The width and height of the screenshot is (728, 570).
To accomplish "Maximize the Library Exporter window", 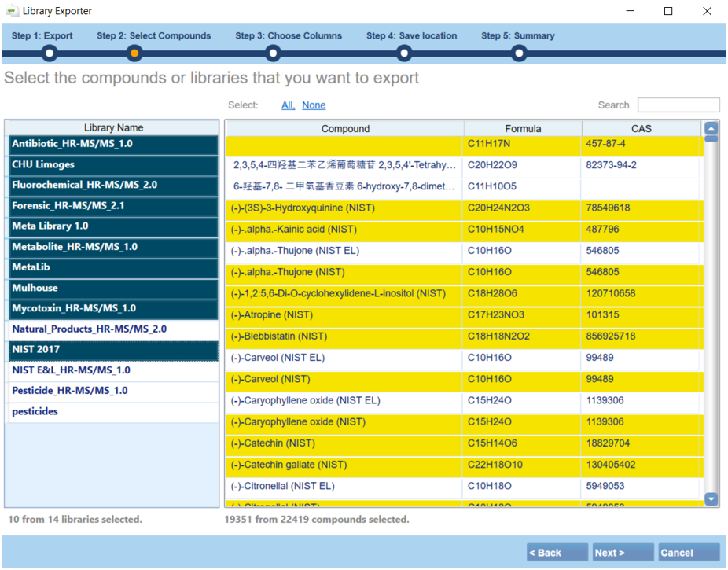I will [x=668, y=11].
